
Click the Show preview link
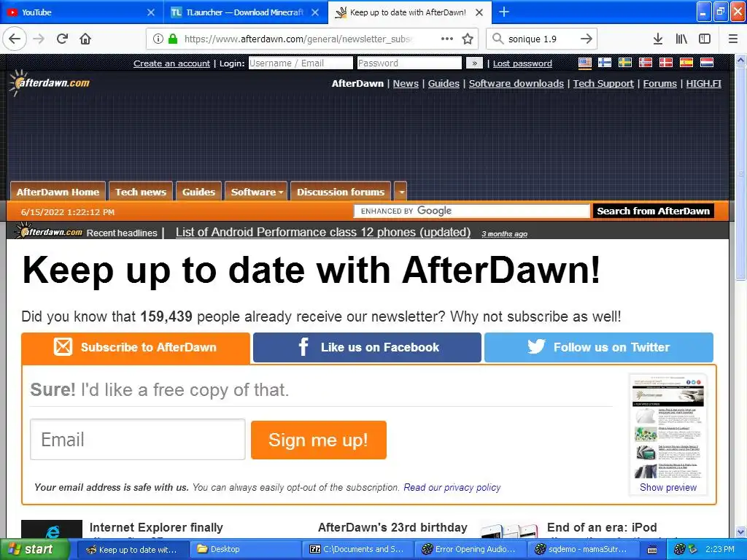pyautogui.click(x=668, y=488)
